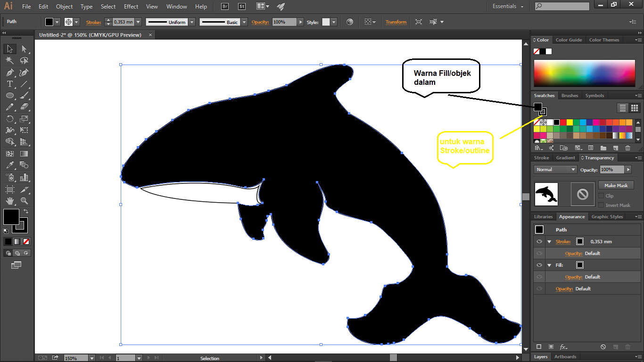This screenshot has width=644, height=362.
Task: Pick the yellow swatch in Swatches panel
Action: point(570,122)
